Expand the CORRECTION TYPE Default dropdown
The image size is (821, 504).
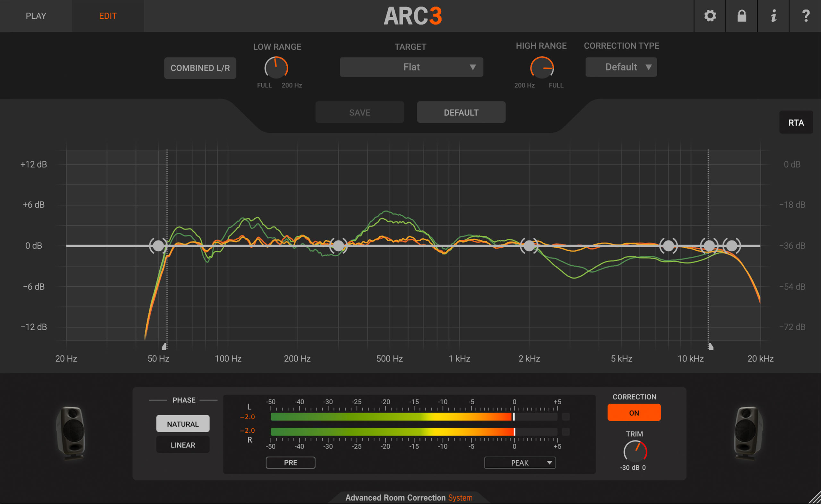[621, 67]
